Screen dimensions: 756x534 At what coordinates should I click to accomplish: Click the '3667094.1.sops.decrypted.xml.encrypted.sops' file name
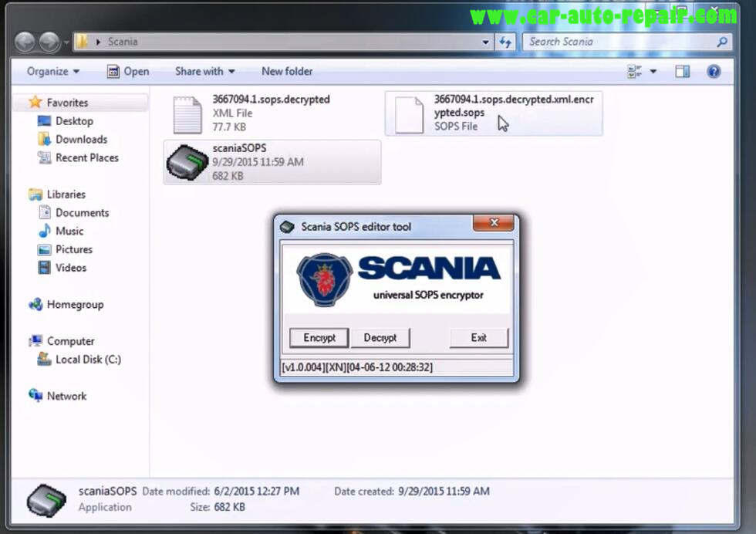(x=514, y=106)
